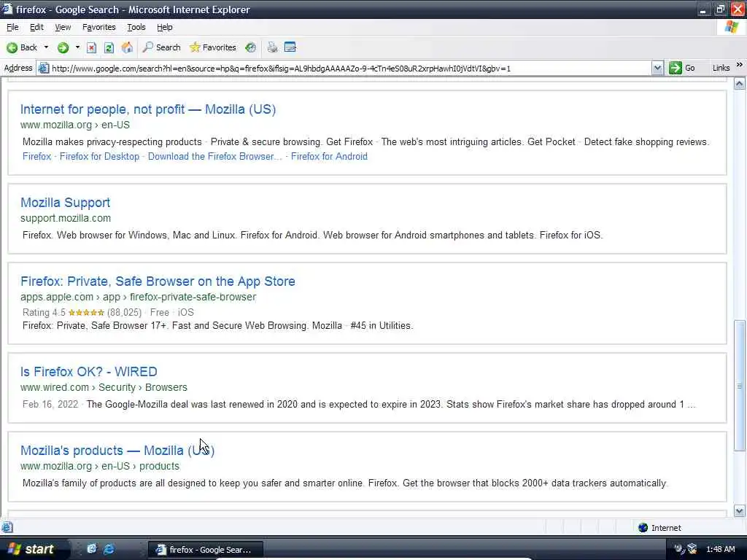Viewport: 747px width, 560px height.
Task: Open the Address bar dropdown arrow
Action: point(657,68)
